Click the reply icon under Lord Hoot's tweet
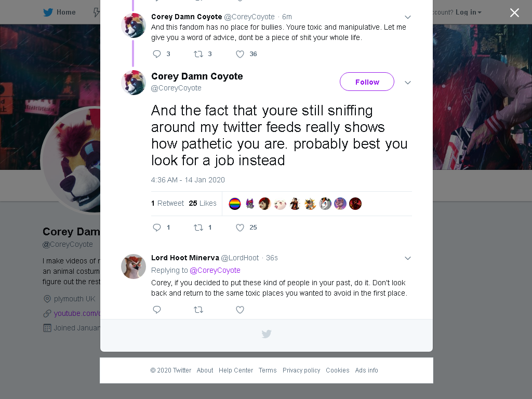The height and width of the screenshot is (399, 532). pos(157,310)
